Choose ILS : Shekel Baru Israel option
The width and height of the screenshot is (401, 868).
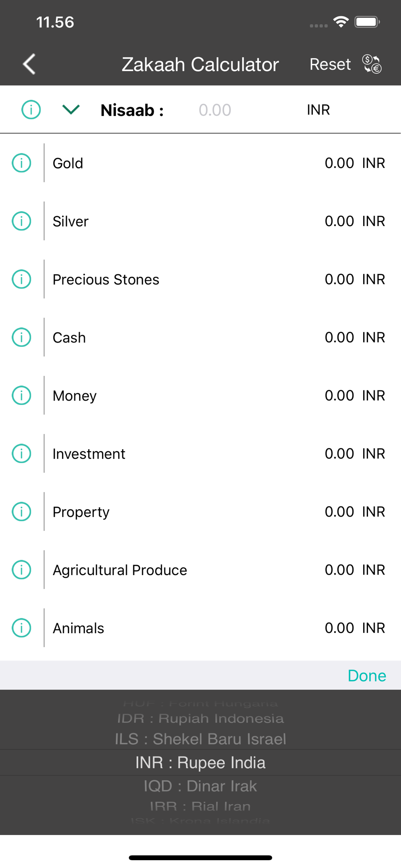(200, 739)
